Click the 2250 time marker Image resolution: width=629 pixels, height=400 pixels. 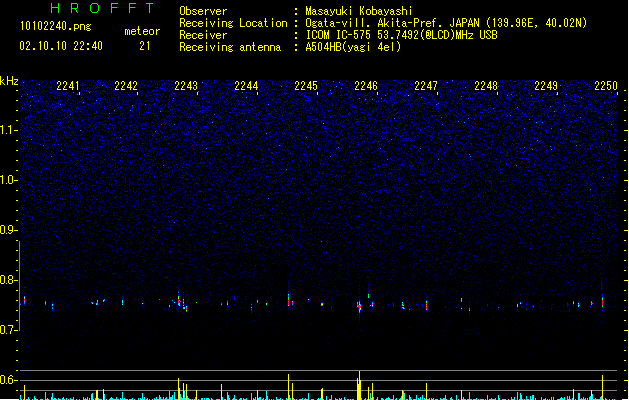tap(606, 86)
